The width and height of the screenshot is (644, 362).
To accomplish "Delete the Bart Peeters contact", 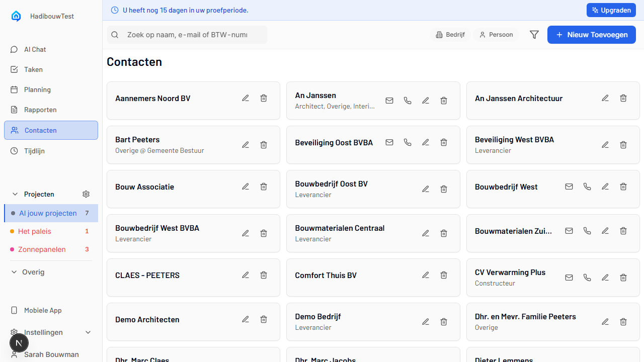I will click(264, 145).
